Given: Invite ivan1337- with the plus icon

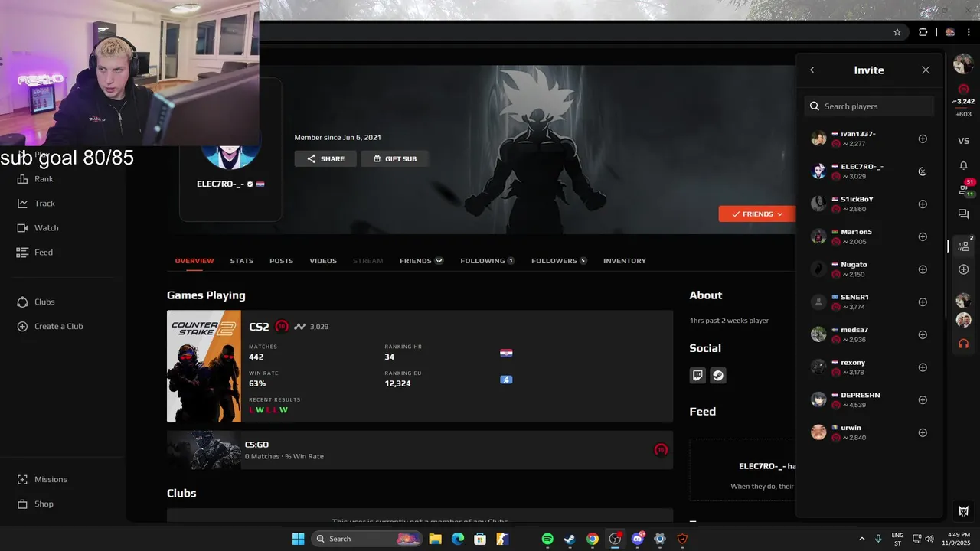Looking at the screenshot, I should coord(923,139).
